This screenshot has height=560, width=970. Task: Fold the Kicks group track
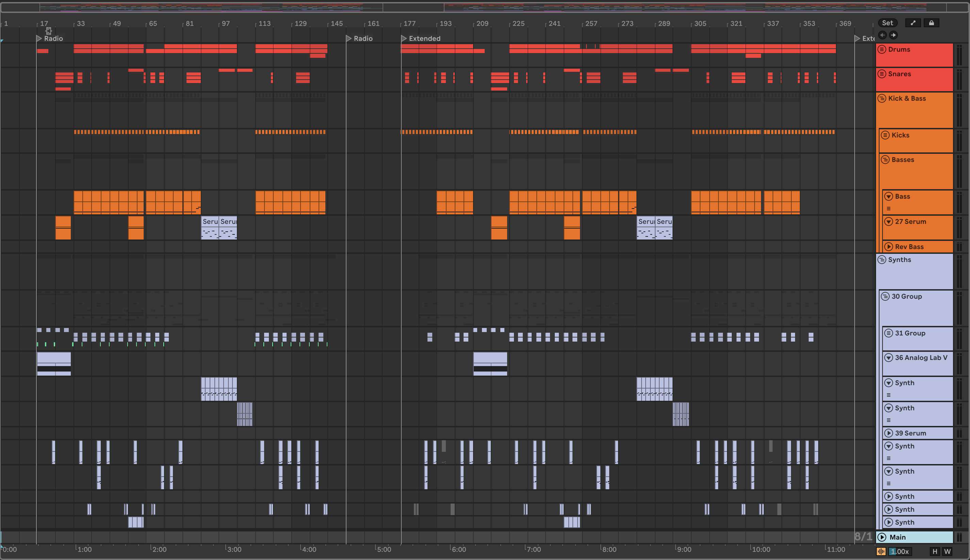pyautogui.click(x=885, y=135)
